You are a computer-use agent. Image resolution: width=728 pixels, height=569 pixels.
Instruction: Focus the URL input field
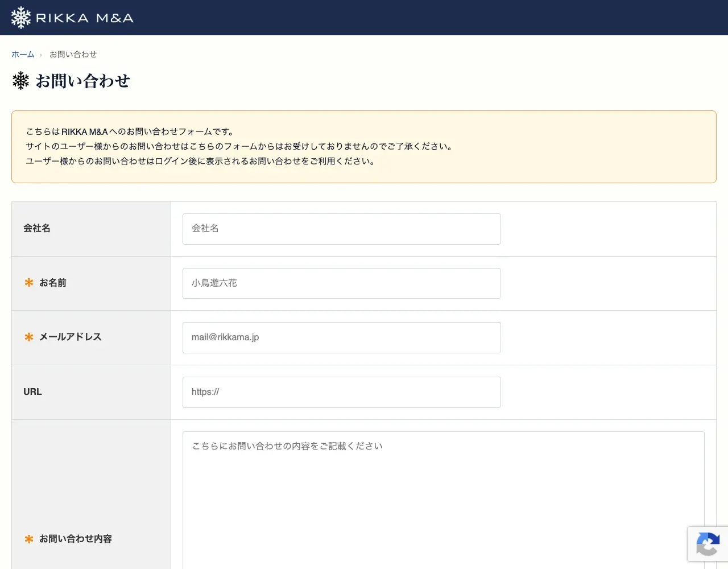tap(342, 392)
